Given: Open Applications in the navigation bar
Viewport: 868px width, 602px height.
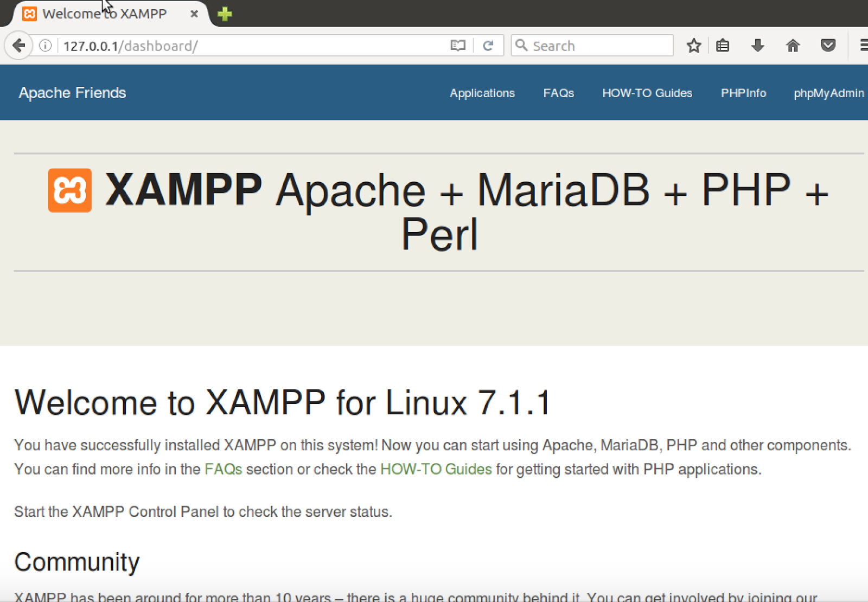Looking at the screenshot, I should pyautogui.click(x=482, y=93).
